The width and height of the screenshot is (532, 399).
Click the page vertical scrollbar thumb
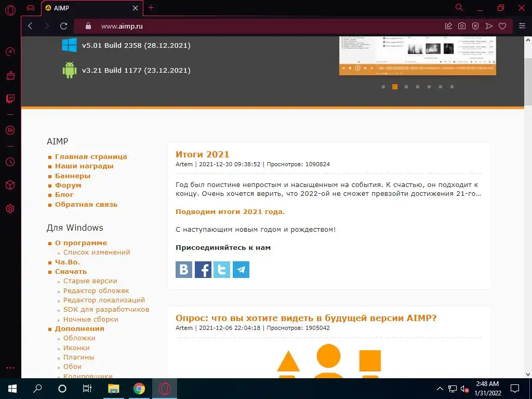point(528,82)
